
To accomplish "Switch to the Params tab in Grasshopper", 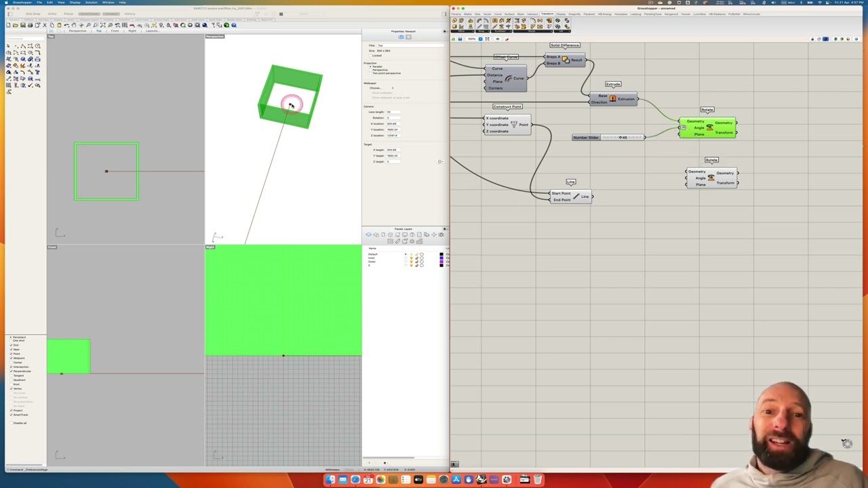I will click(x=456, y=14).
